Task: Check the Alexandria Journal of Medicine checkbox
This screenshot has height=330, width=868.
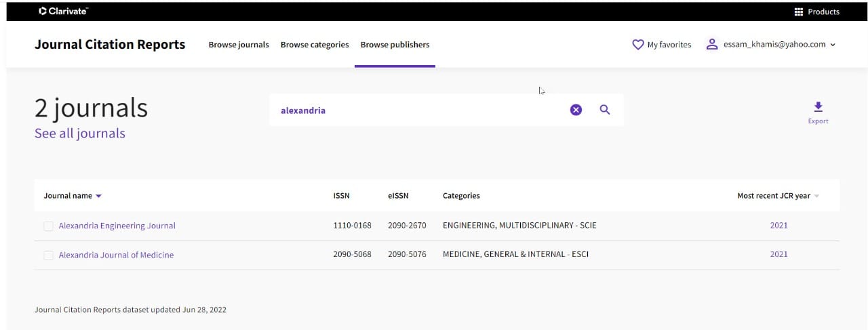Action: pyautogui.click(x=48, y=255)
